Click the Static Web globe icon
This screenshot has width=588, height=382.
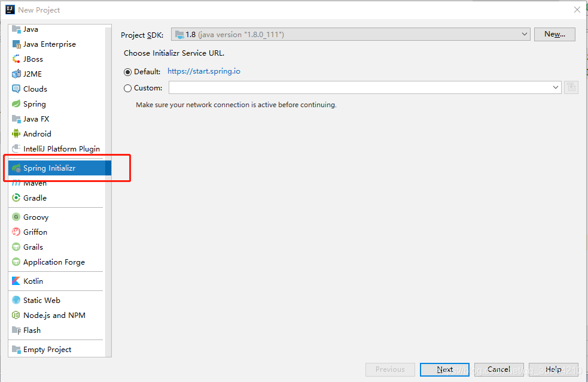[16, 300]
